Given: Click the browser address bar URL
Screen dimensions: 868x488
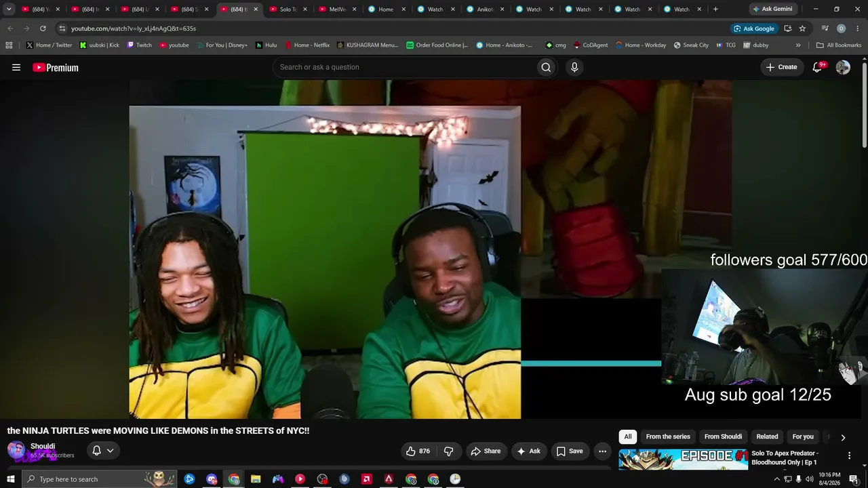Looking at the screenshot, I should click(x=134, y=28).
